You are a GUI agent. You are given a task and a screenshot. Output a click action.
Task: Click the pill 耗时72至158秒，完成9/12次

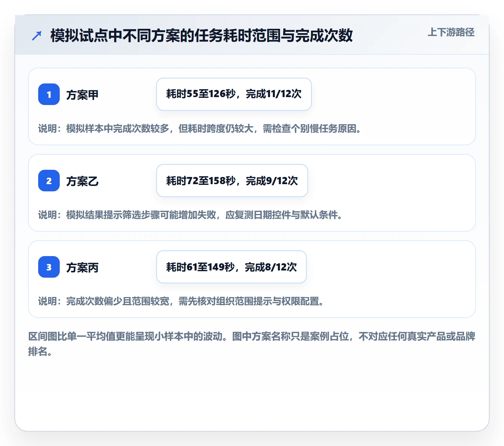[232, 181]
